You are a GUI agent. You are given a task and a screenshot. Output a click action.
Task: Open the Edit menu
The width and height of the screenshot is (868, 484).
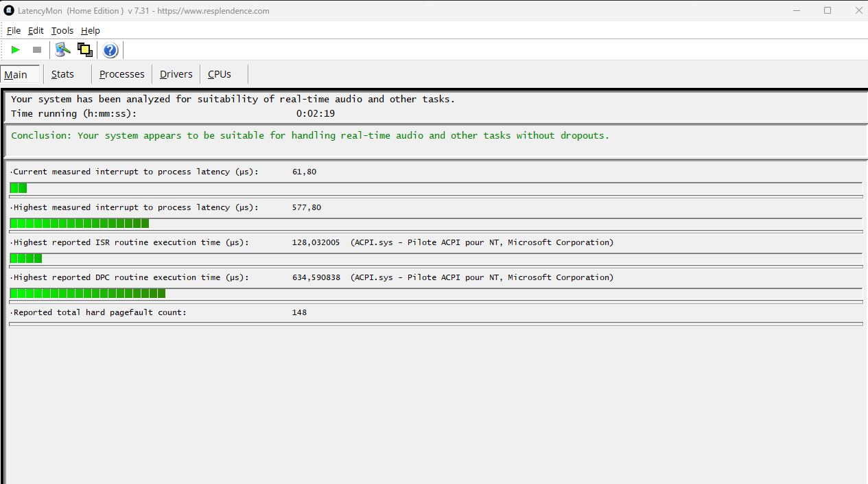[36, 30]
